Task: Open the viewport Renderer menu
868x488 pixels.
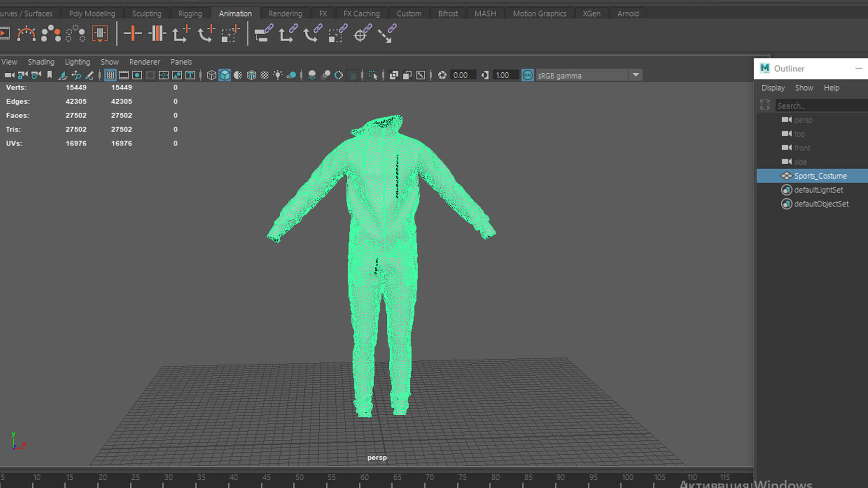Action: tap(144, 62)
